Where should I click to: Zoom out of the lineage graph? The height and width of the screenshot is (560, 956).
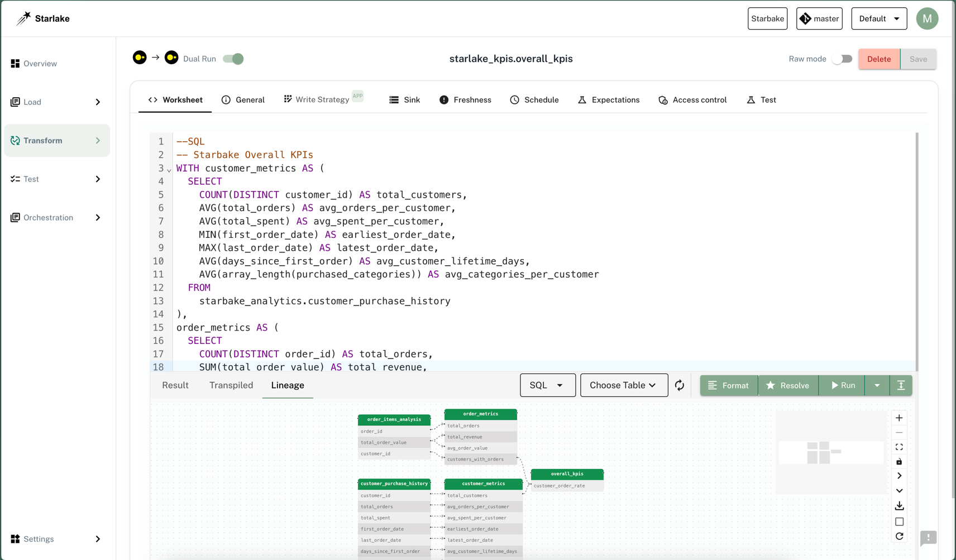click(899, 432)
